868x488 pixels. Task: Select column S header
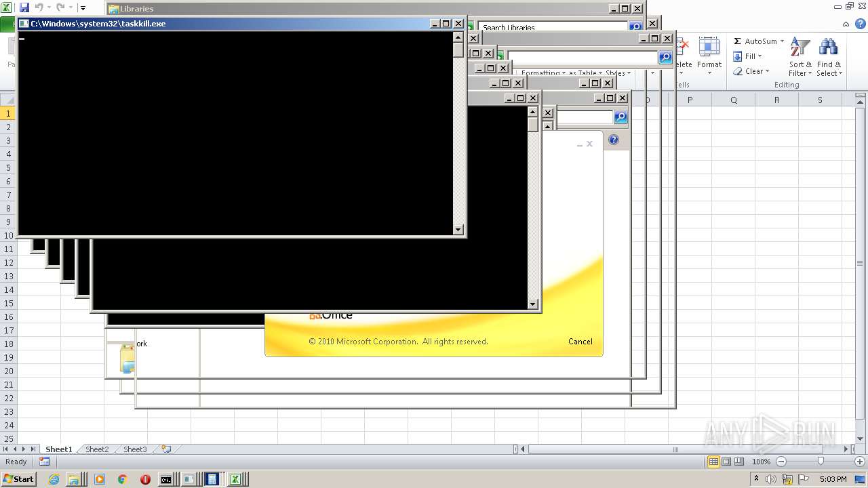pyautogui.click(x=820, y=100)
